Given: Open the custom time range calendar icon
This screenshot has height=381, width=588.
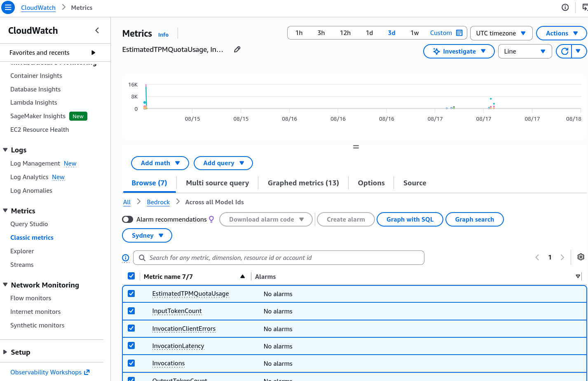Looking at the screenshot, I should 459,33.
